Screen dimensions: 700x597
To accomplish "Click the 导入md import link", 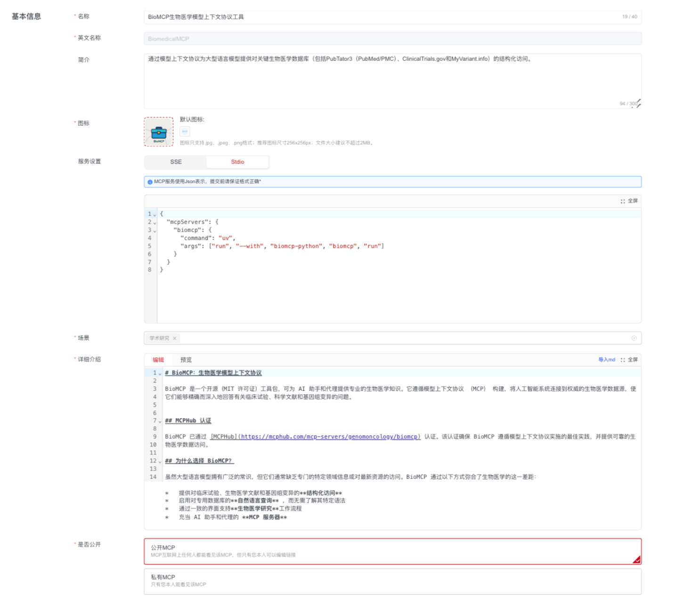I will pyautogui.click(x=607, y=360).
